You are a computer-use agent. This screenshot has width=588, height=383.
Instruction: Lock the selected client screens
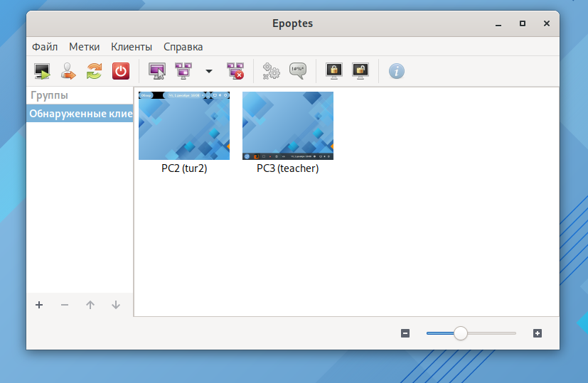333,71
